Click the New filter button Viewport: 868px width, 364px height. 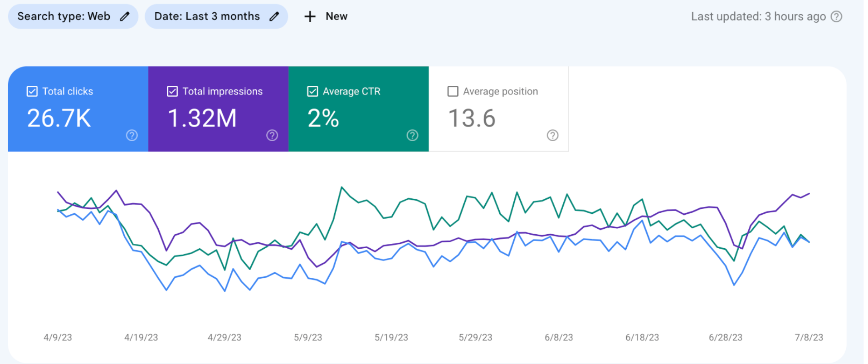336,17
